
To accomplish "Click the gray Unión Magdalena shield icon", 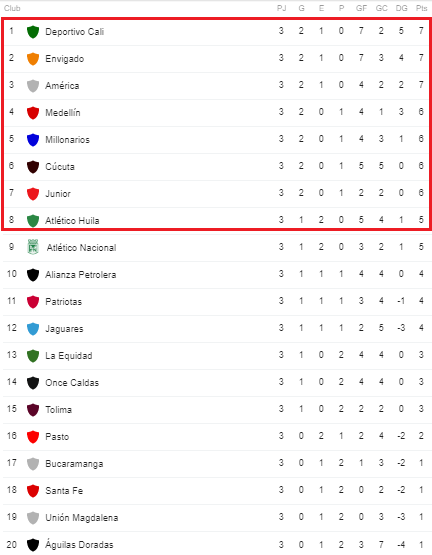I will [33, 518].
